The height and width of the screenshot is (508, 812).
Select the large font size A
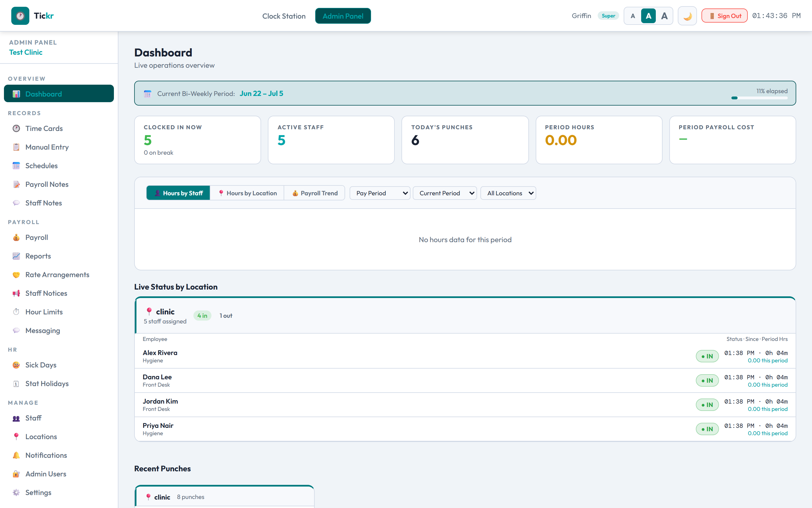click(664, 16)
